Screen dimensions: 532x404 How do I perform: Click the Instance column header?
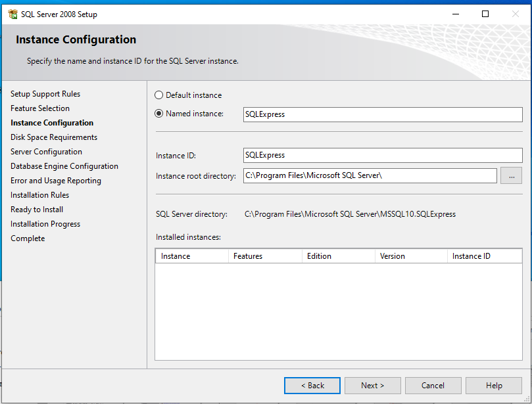pyautogui.click(x=192, y=256)
